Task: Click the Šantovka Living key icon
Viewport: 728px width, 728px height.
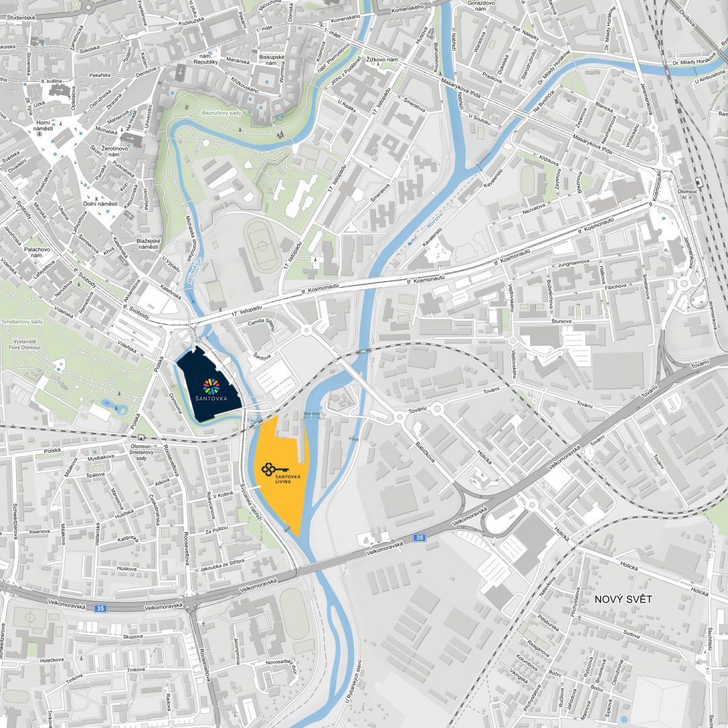Action: [x=275, y=471]
